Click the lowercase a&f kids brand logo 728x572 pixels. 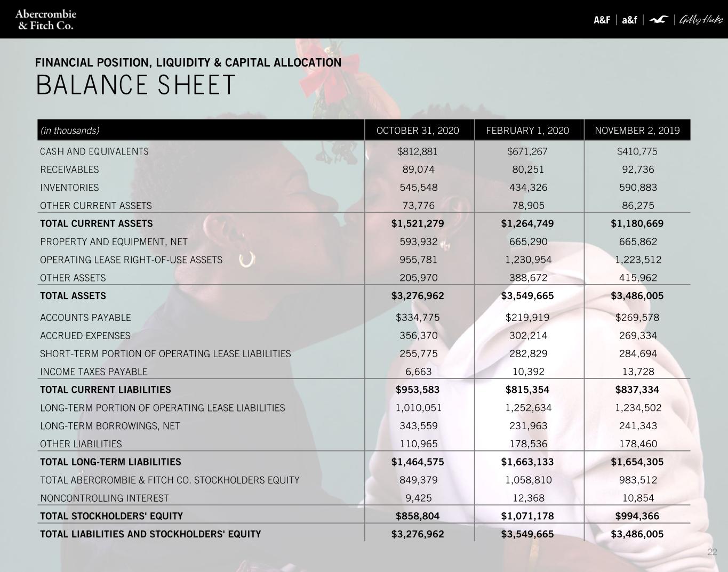point(629,20)
